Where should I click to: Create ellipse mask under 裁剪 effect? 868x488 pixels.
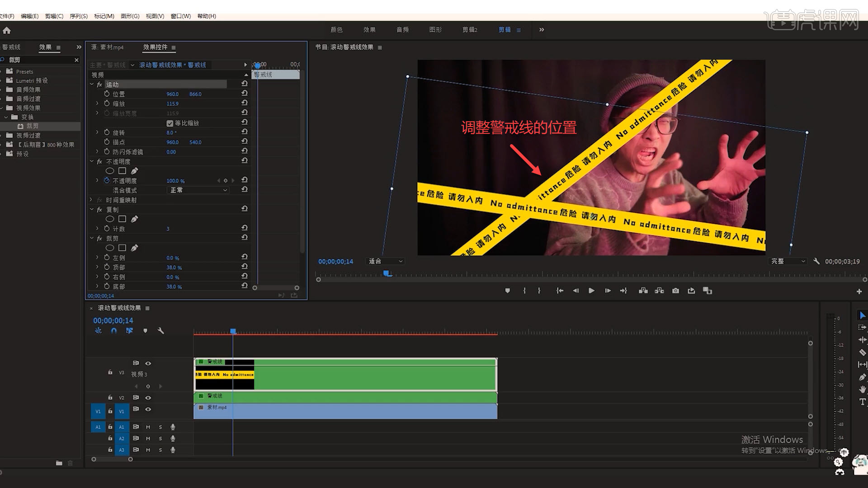point(109,248)
